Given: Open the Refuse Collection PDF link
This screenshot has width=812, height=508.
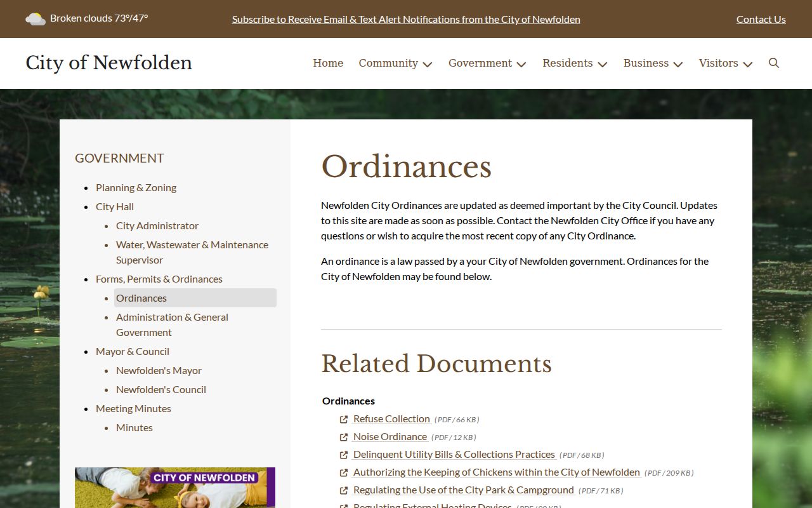Looking at the screenshot, I should pyautogui.click(x=392, y=418).
